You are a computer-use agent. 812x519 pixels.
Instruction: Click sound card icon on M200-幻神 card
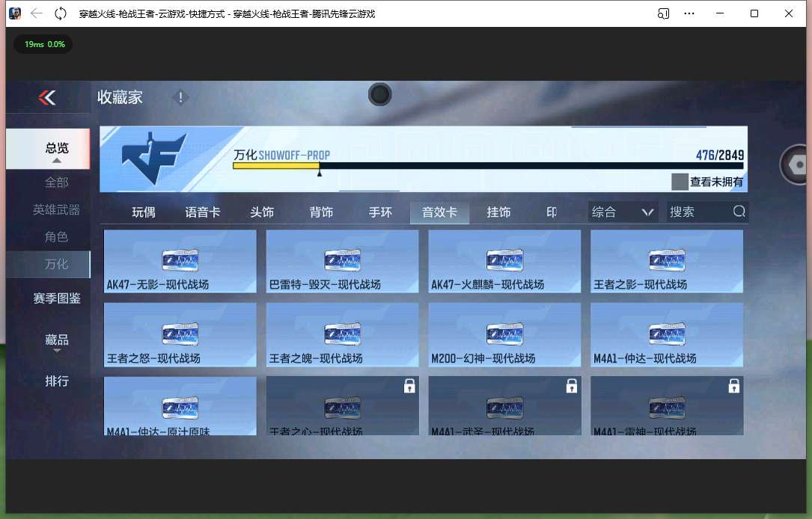coord(504,334)
